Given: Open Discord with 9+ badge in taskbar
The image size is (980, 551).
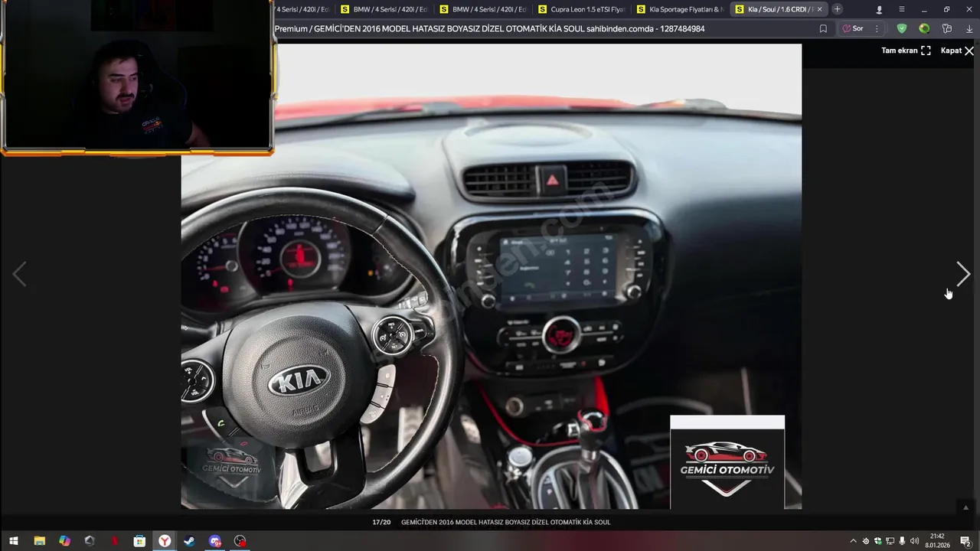Looking at the screenshot, I should click(x=215, y=541).
